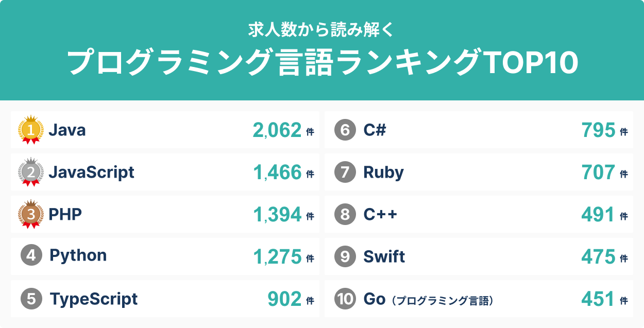Click the gray number 10 badge
Screen dimensions: 644x328
(x=345, y=299)
